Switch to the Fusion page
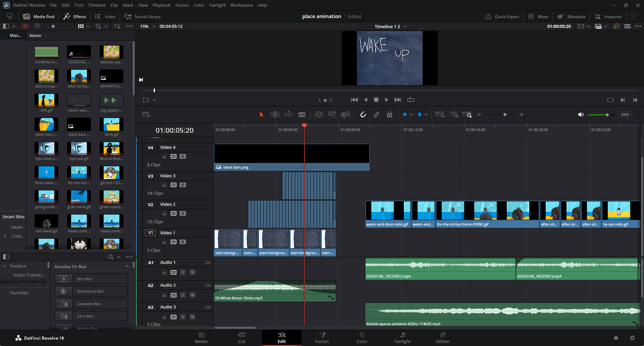 pyautogui.click(x=322, y=338)
